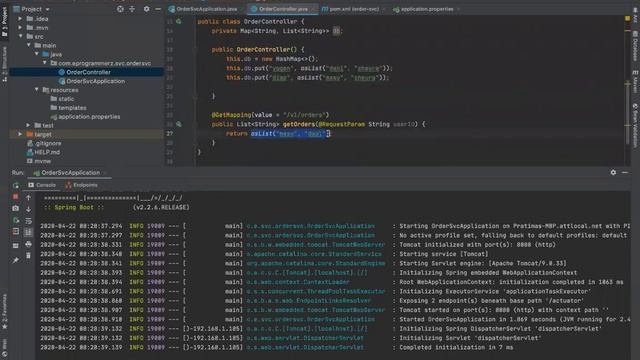640x360 pixels.
Task: Click the locate opened file target icon in Project panel
Action: coord(120,9)
